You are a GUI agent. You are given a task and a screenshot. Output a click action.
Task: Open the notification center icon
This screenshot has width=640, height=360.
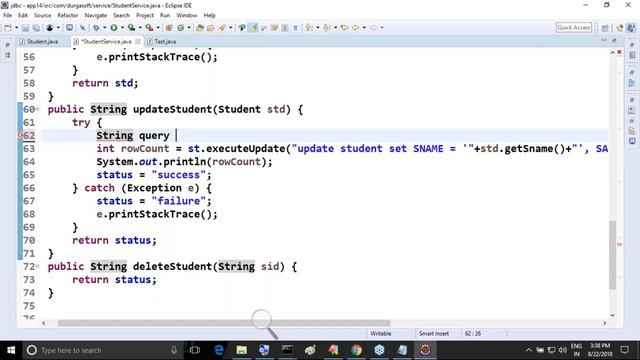pyautogui.click(x=624, y=350)
